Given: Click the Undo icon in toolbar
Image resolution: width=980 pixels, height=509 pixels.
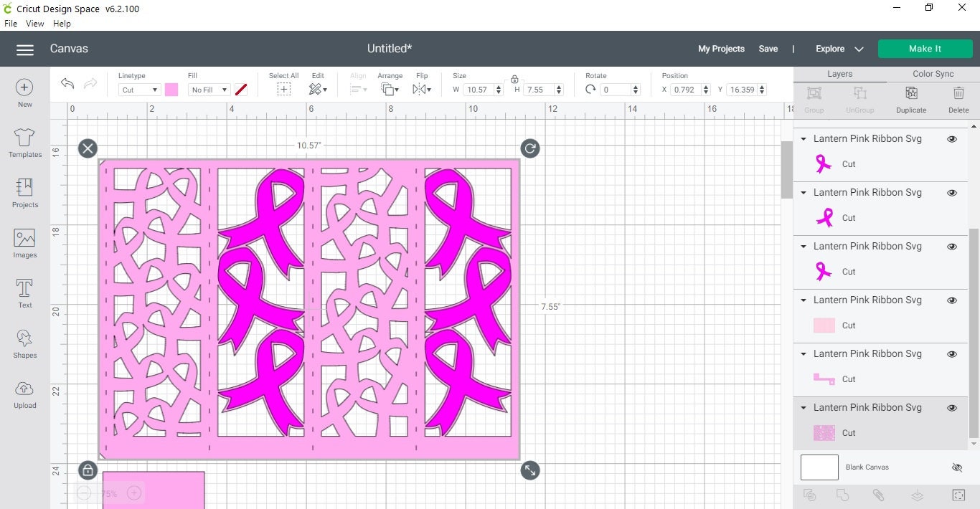Looking at the screenshot, I should (67, 84).
